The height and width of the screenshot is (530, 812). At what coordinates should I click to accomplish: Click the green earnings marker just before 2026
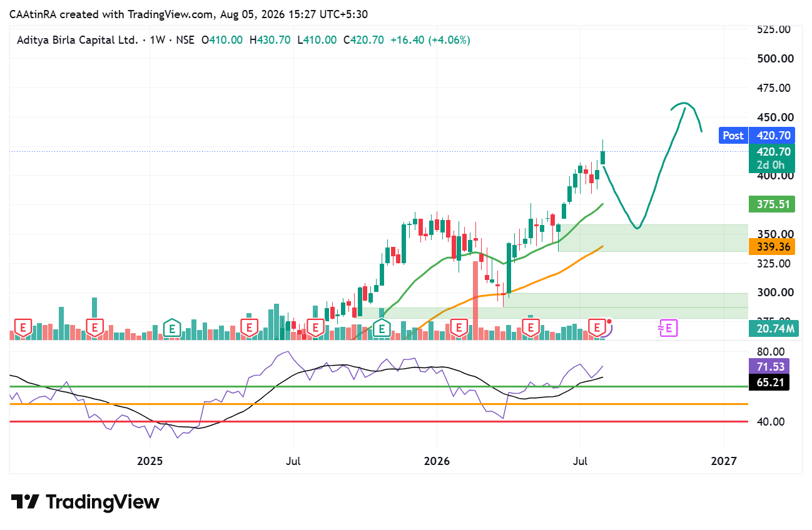(x=381, y=327)
